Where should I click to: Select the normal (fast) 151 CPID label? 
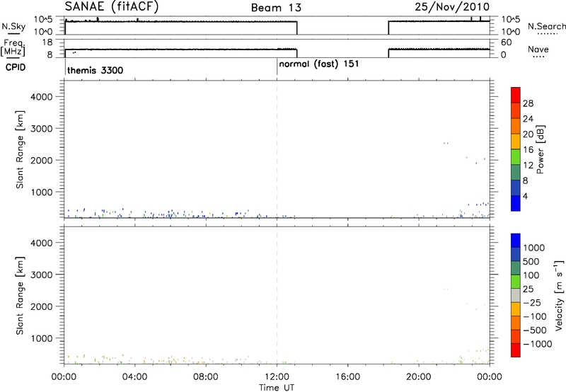click(x=319, y=64)
